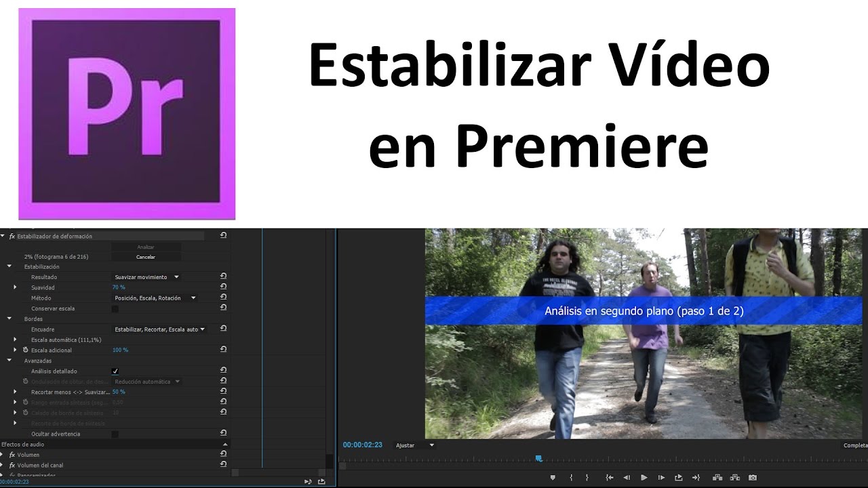Click the icon between Step Forward and Go to Out
The image size is (868, 488).
[x=679, y=477]
